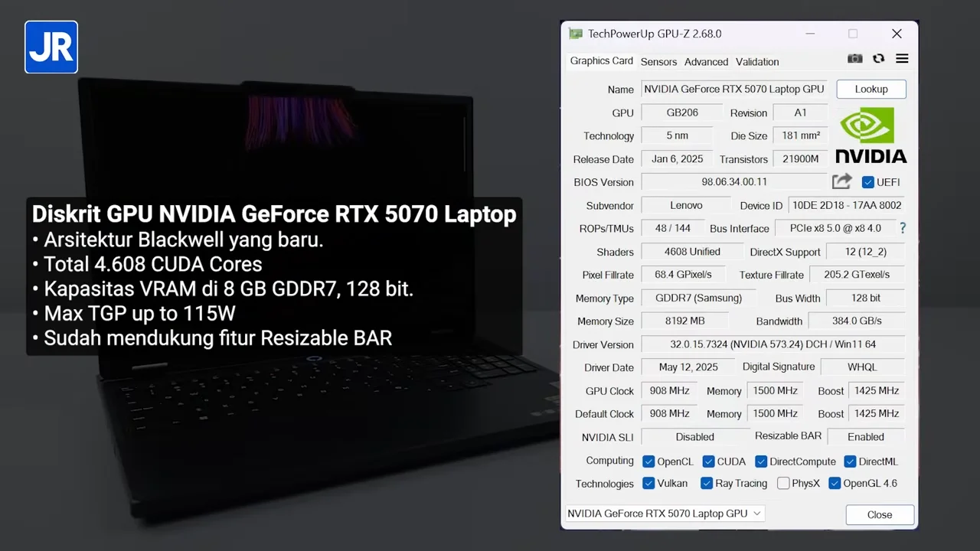This screenshot has height=551, width=980.
Task: Click the BIOS Version field 98.06.34.00.11
Action: [x=734, y=182]
